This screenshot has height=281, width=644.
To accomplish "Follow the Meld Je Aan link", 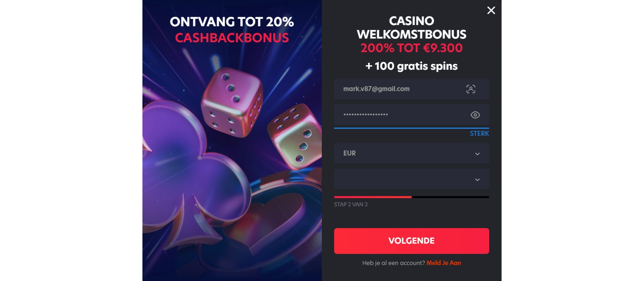I will tap(444, 263).
